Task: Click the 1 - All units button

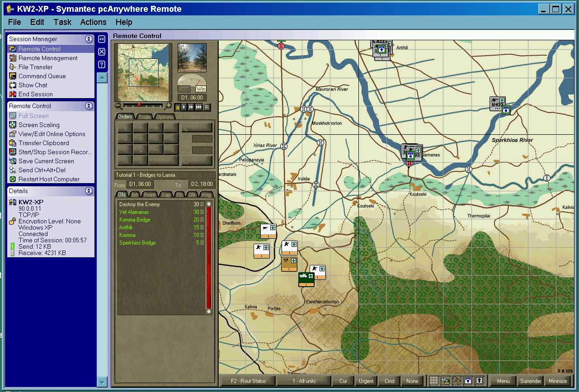Action: click(304, 381)
